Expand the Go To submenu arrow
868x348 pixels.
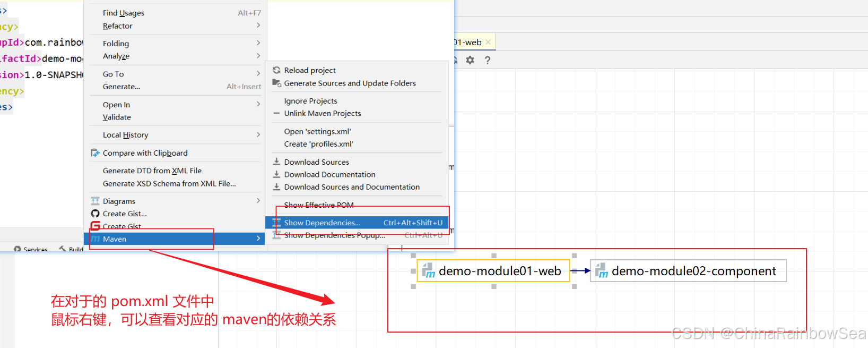coord(258,74)
